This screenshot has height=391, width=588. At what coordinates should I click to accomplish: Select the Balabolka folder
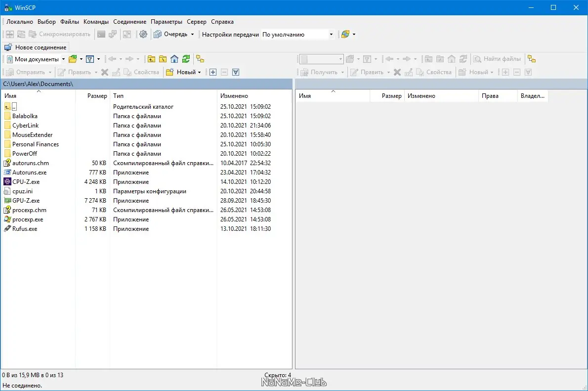25,116
